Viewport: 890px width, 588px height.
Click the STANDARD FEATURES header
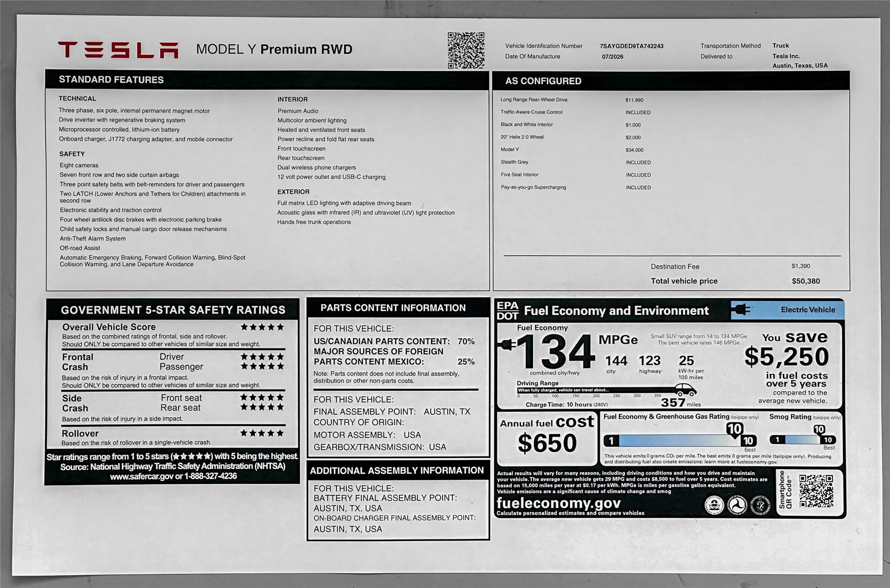click(x=111, y=79)
